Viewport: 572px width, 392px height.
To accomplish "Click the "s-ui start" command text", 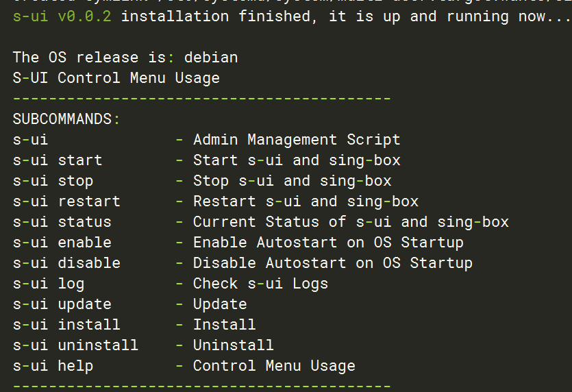I will tap(58, 160).
